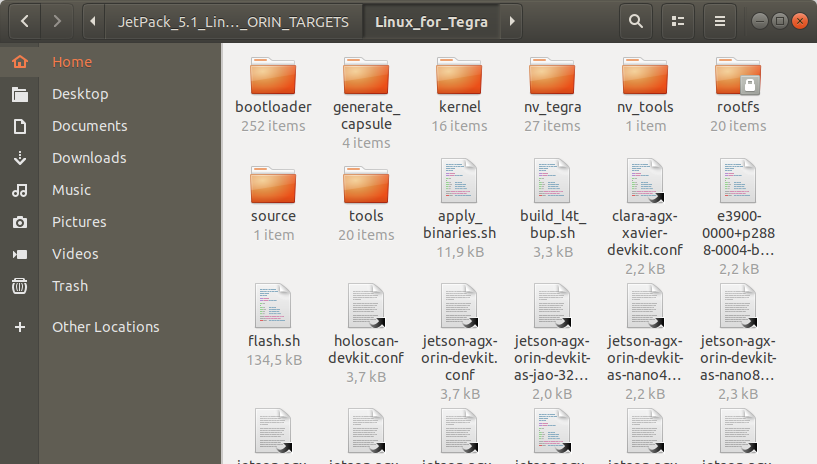This screenshot has height=464, width=817.
Task: Click the Trash bin icon in sidebar
Action: click(x=20, y=286)
